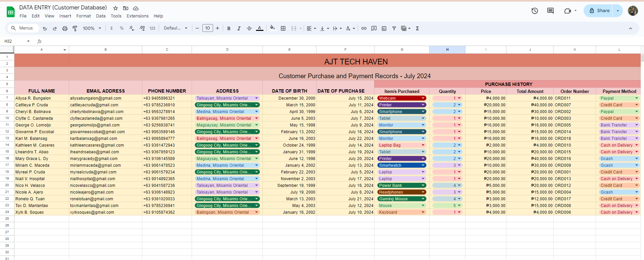The height and width of the screenshot is (260, 644).
Task: Select column H header
Action: click(447, 50)
